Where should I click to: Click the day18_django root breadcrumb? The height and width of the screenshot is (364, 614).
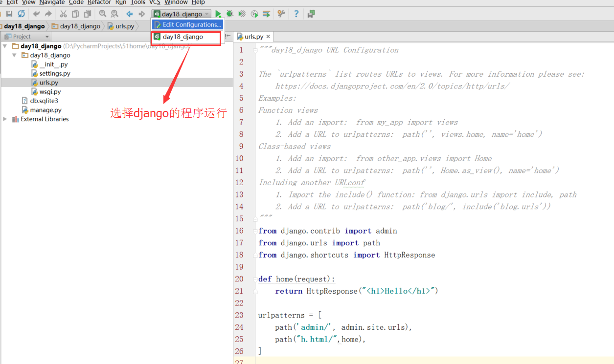[x=23, y=26]
